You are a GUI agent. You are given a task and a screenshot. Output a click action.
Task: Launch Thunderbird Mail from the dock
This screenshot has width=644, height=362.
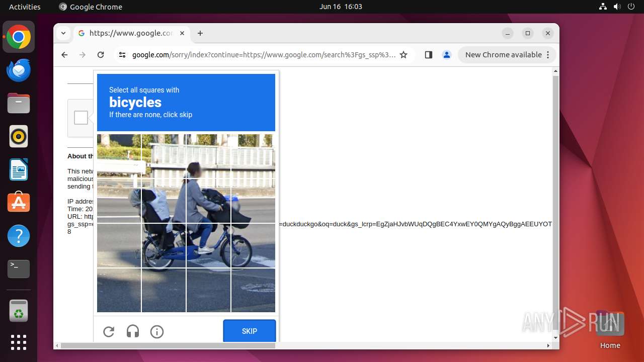(19, 70)
